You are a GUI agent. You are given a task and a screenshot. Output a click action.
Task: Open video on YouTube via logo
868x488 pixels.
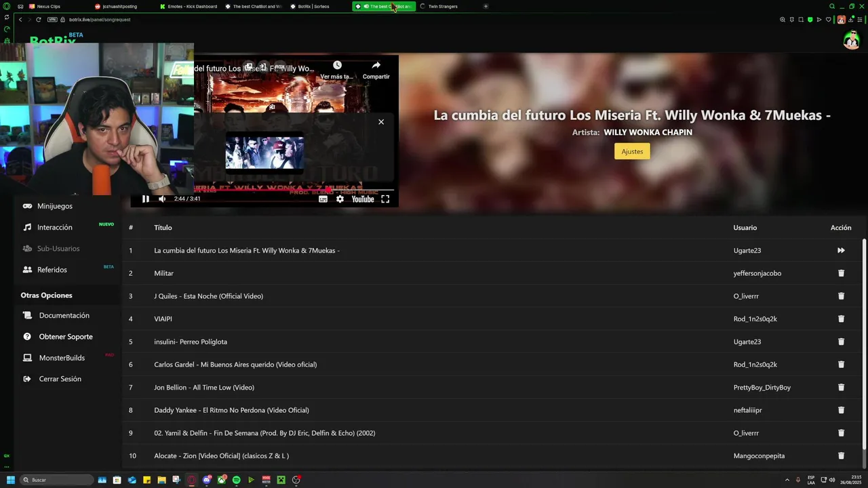coord(363,199)
